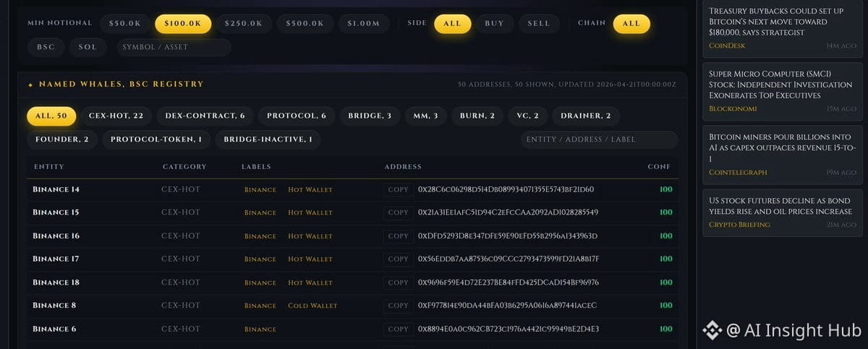Copy the Binance 17 address

399,259
